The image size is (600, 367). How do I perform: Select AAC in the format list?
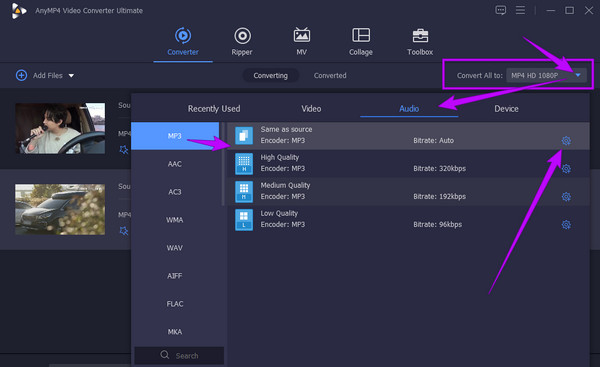pos(175,164)
